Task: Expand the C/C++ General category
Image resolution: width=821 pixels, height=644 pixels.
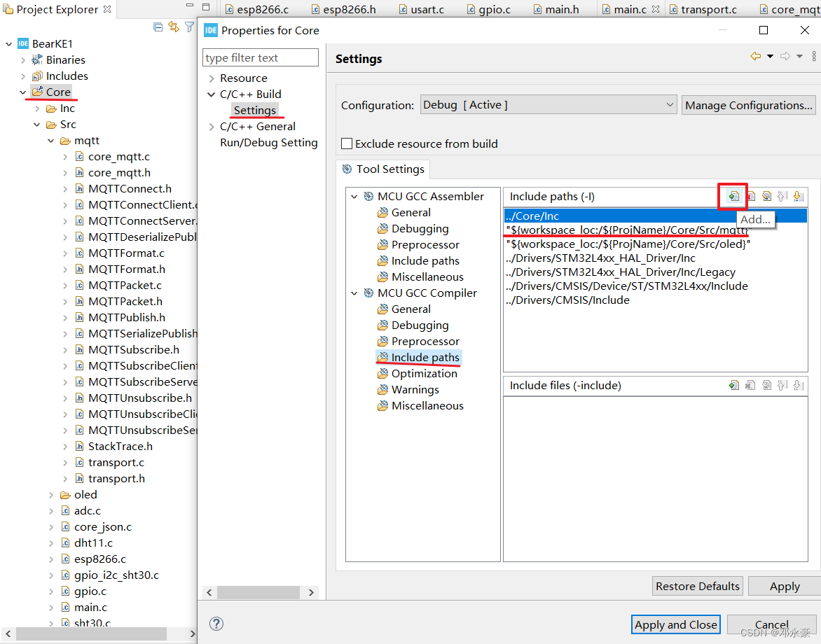Action: point(212,127)
